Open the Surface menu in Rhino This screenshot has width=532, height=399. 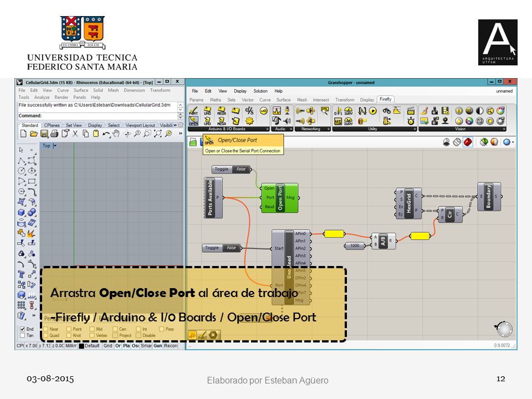[x=81, y=90]
